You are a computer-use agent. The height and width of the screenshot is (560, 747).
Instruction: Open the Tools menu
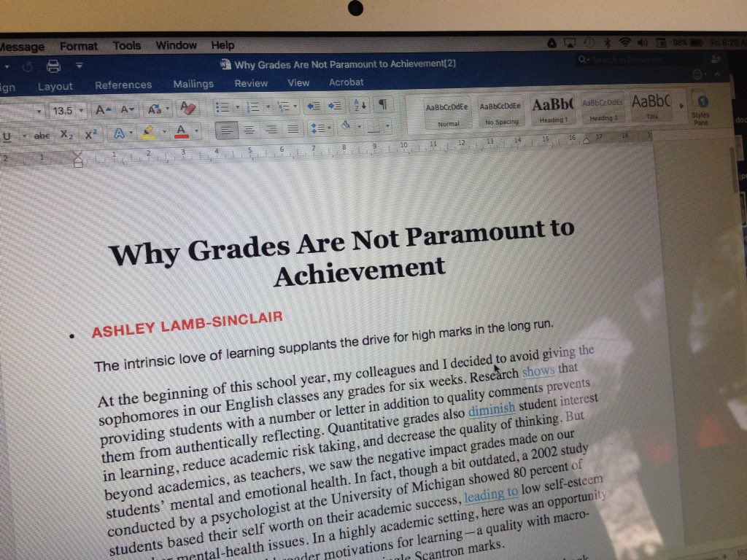point(127,46)
